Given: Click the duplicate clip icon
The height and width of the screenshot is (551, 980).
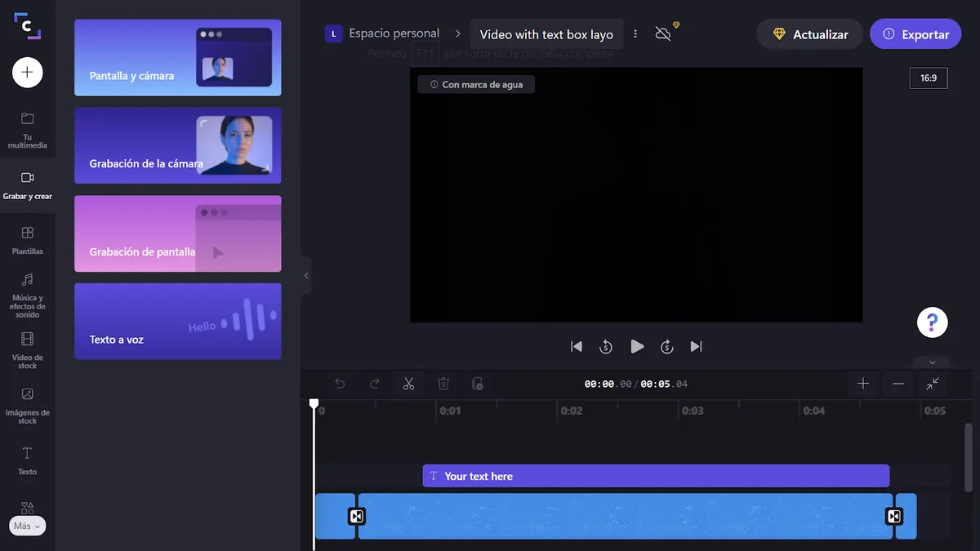Looking at the screenshot, I should 478,384.
